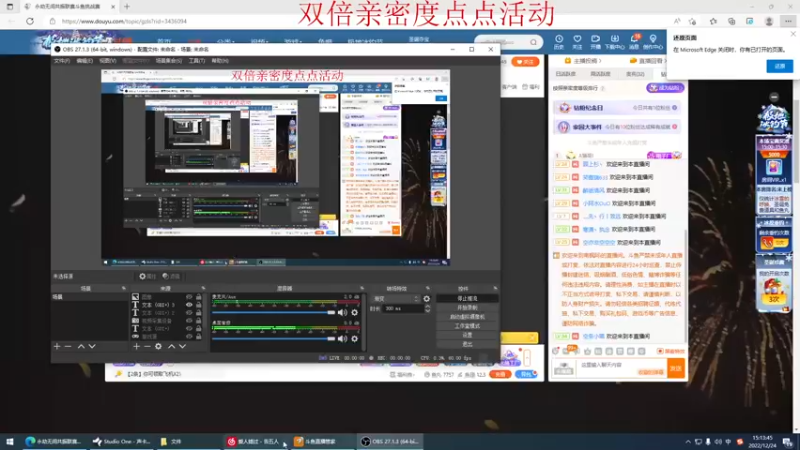Image resolution: width=800 pixels, height=450 pixels.
Task: Toggle lock on the image source row
Action: pyautogui.click(x=198, y=297)
